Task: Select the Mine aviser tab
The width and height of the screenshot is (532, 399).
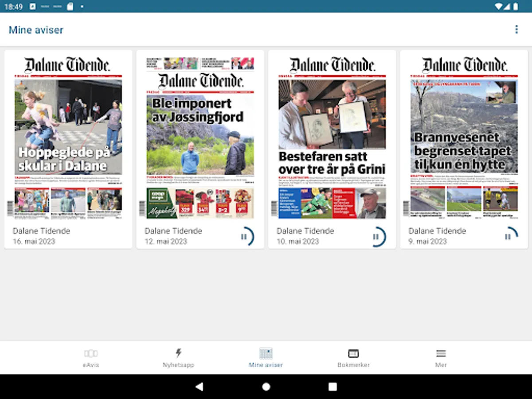Action: click(x=266, y=358)
